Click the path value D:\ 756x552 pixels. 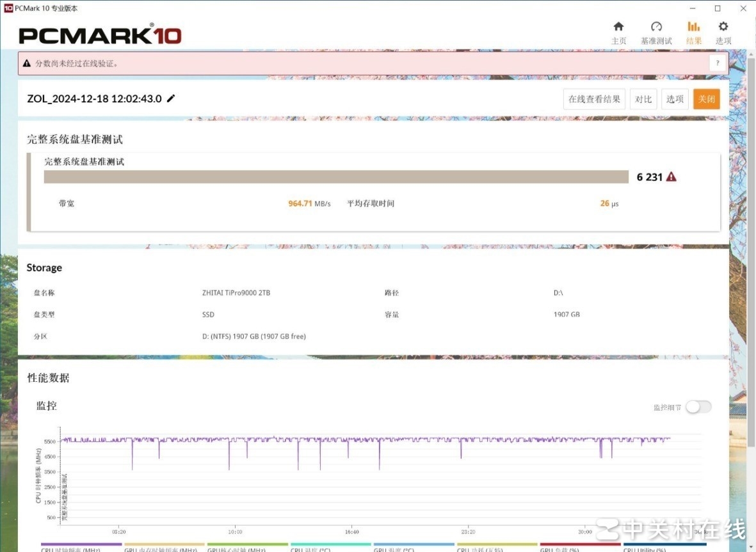click(x=558, y=292)
